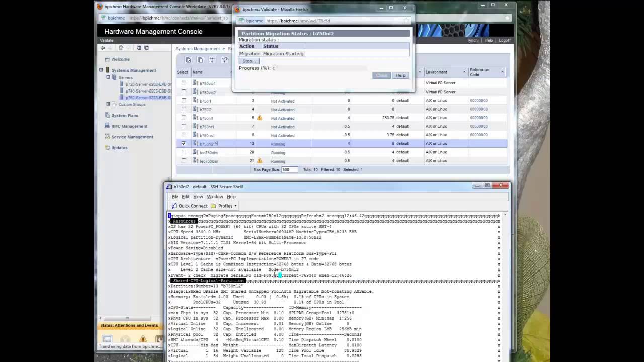Click the Logoff link in HMC

pyautogui.click(x=504, y=40)
